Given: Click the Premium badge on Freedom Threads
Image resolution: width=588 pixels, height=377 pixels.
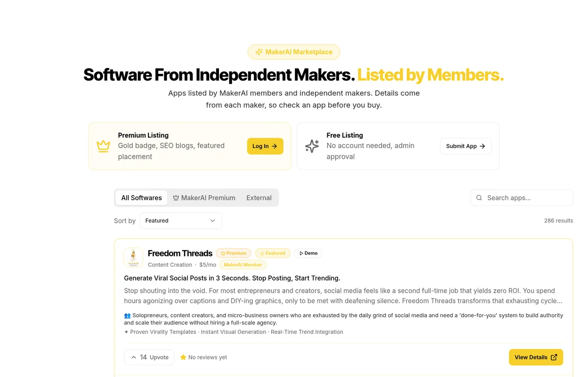Looking at the screenshot, I should (x=234, y=253).
